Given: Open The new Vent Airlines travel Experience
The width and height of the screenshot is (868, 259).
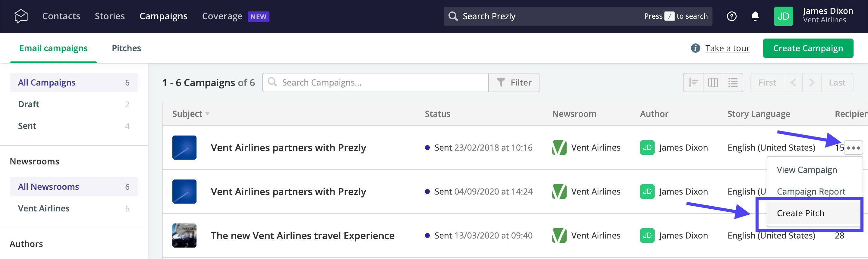Looking at the screenshot, I should pos(303,236).
